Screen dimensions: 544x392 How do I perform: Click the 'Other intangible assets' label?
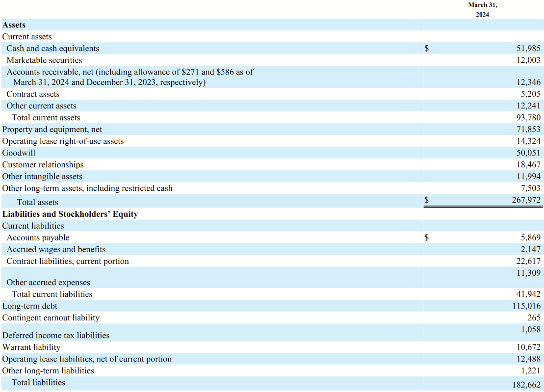tap(42, 177)
